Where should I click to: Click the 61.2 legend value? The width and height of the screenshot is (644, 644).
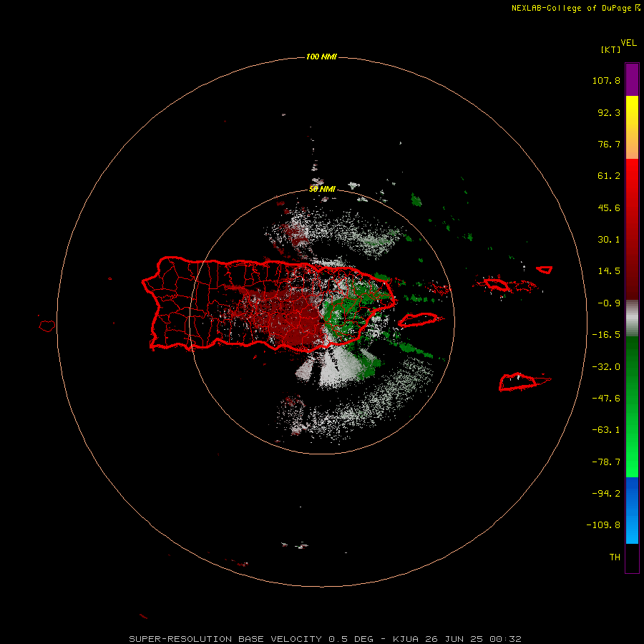coord(609,176)
